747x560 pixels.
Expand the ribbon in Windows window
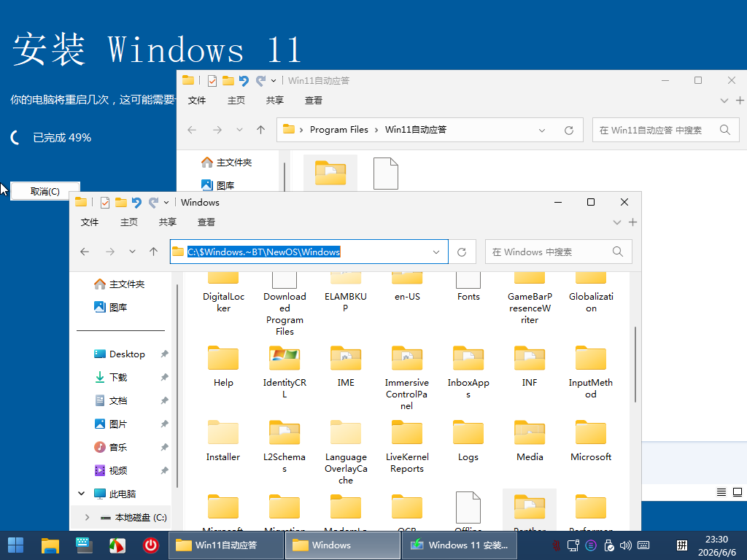tap(617, 222)
